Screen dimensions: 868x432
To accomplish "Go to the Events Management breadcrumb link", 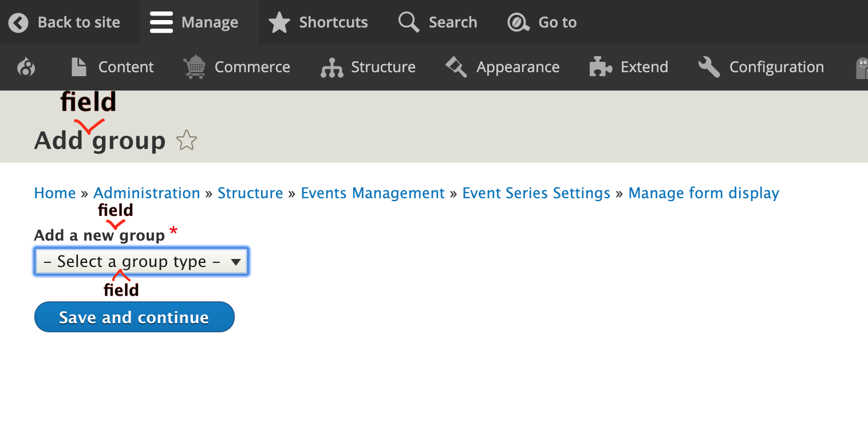I will (x=373, y=193).
